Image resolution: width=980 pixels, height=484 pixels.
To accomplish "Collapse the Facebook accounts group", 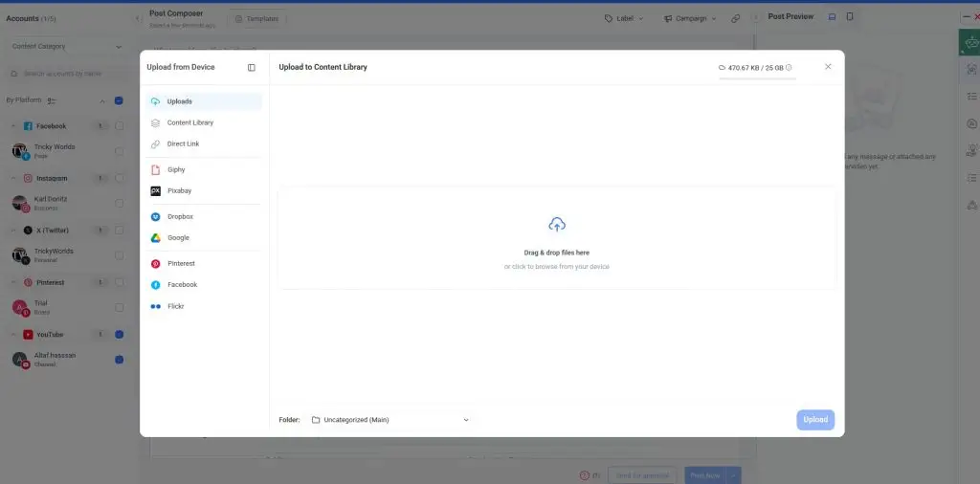I will [13, 126].
